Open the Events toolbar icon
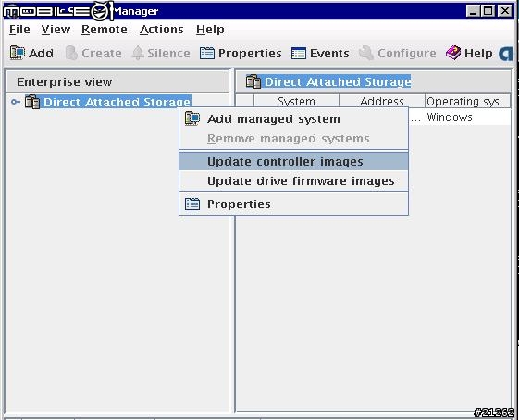519x420 pixels. coord(299,53)
